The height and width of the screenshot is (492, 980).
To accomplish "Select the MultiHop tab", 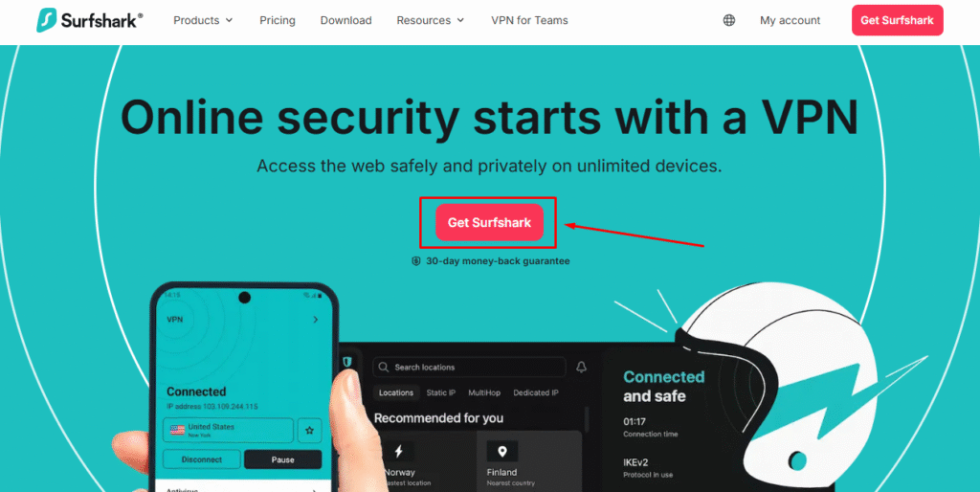I will click(x=484, y=392).
